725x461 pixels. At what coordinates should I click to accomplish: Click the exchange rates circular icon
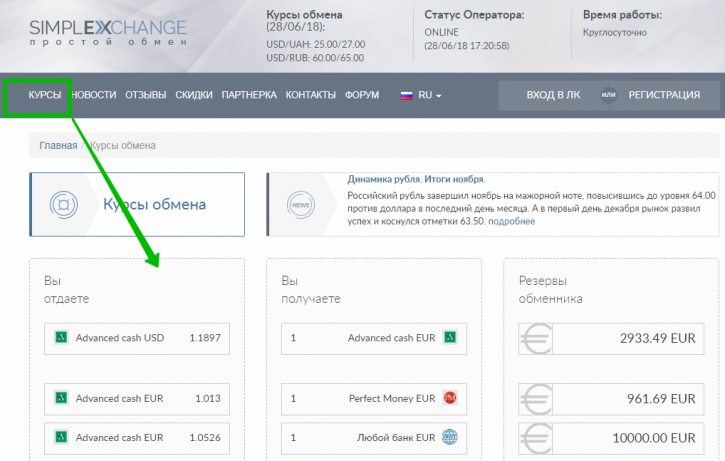point(64,204)
